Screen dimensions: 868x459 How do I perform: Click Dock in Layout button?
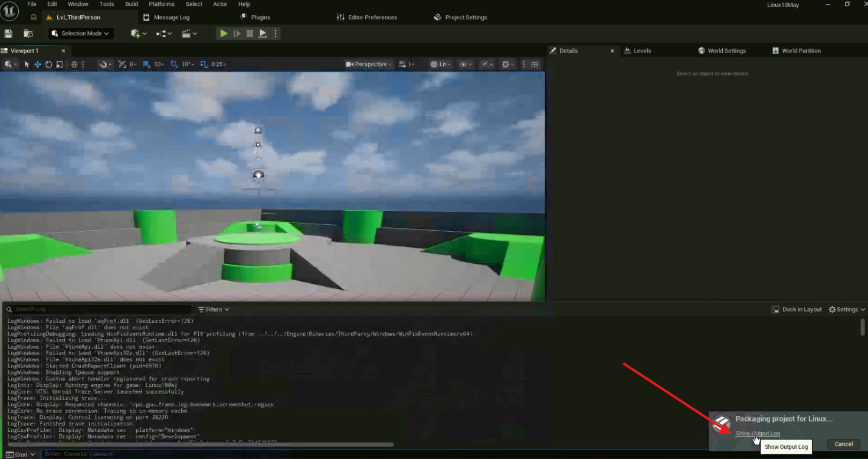(x=797, y=309)
